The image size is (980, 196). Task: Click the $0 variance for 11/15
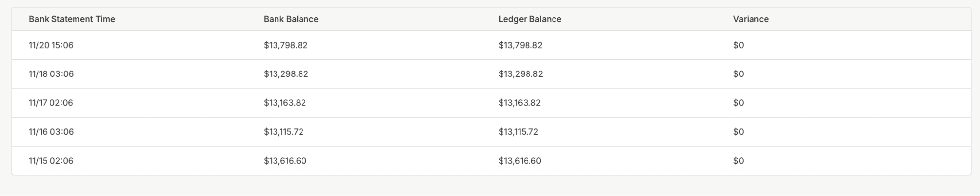738,161
